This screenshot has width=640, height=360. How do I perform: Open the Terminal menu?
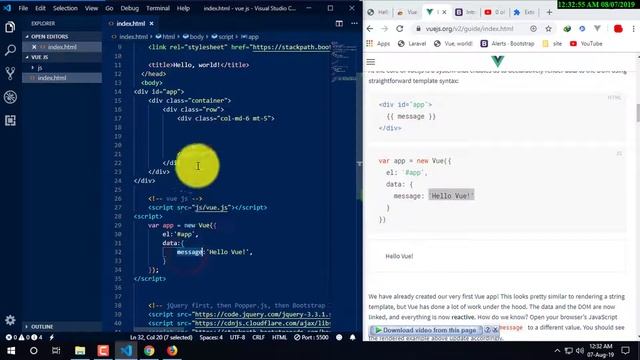(158, 8)
